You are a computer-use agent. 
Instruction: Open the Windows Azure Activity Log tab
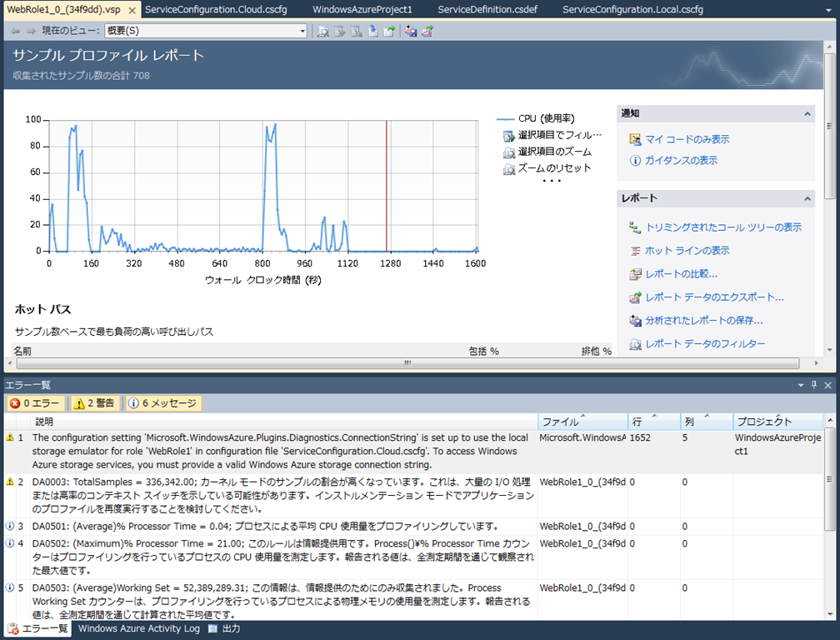(x=138, y=629)
